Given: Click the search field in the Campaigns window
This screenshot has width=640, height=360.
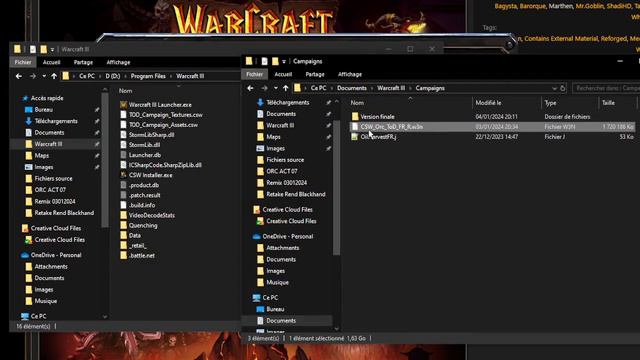Looking at the screenshot, I should coord(606,88).
